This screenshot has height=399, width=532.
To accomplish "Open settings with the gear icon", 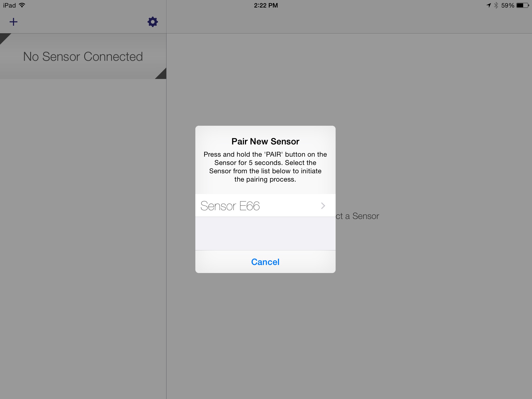I will (x=153, y=22).
